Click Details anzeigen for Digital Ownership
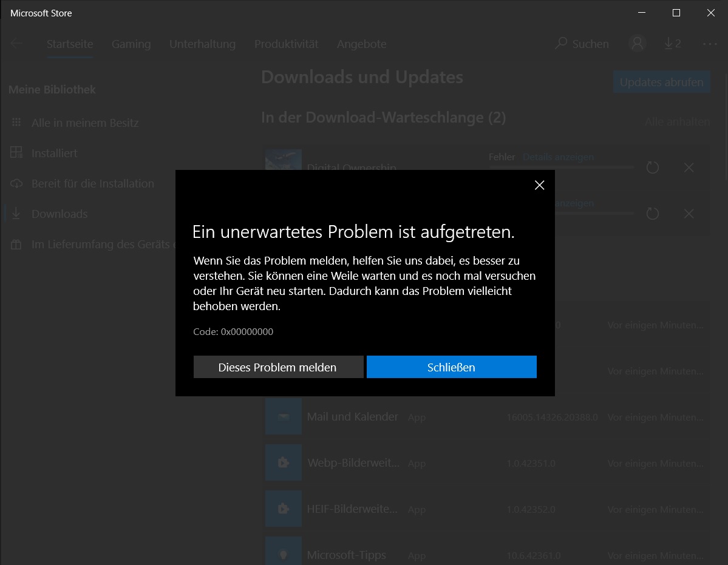728x565 pixels. [558, 157]
